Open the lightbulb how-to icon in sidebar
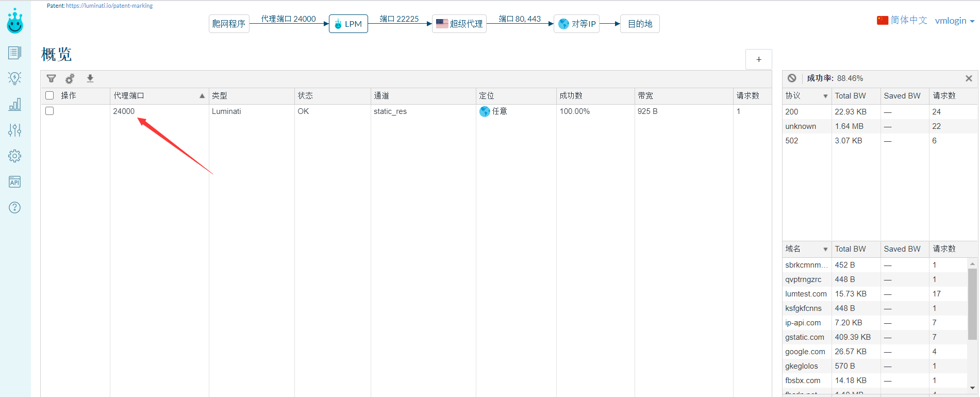Screen dimensions: 980x397 pos(15,78)
